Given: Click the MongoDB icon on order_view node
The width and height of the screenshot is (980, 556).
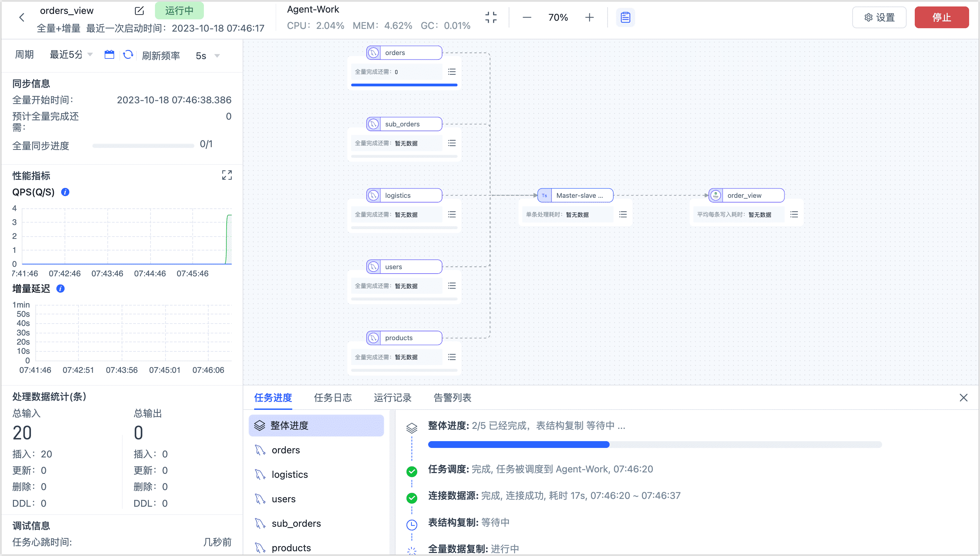Looking at the screenshot, I should (715, 195).
